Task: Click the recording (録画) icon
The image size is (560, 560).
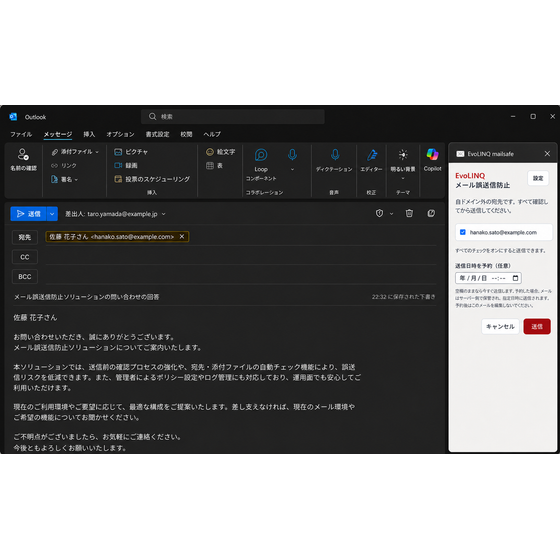Action: tap(118, 165)
